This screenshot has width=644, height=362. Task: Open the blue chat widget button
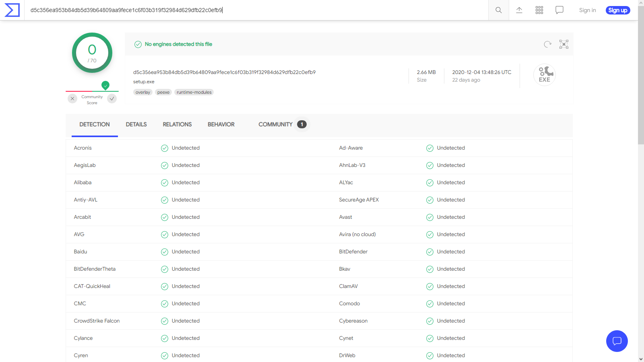617,341
